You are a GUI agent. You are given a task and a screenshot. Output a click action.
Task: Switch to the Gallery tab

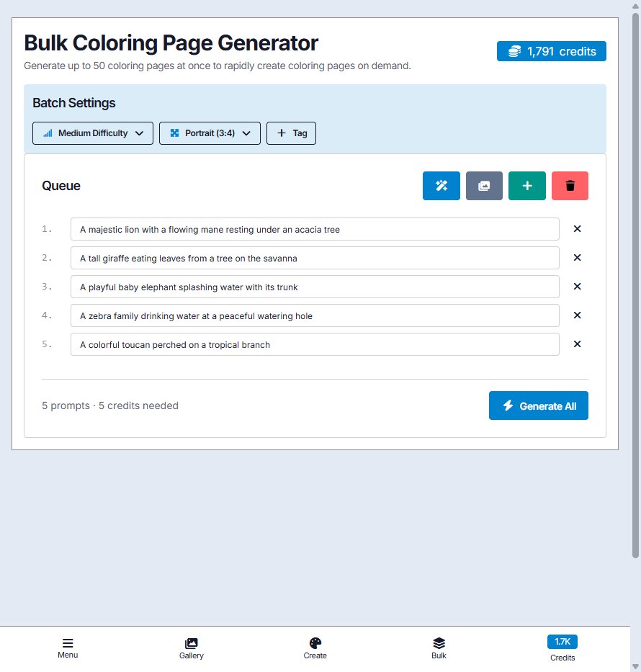191,647
